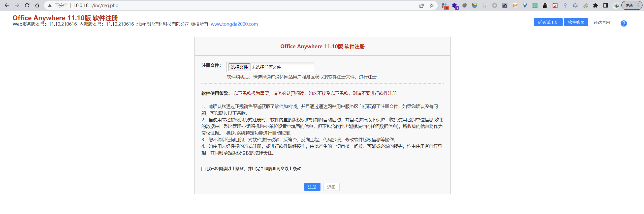Click clause 1 text about 正规销售渠道
Screen dimensions: 644x214
[x=319, y=110]
